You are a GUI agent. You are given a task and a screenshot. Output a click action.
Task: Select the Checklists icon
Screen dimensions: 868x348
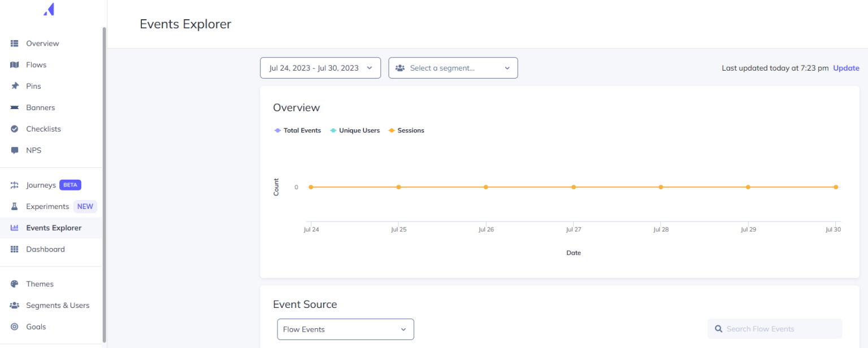point(14,129)
